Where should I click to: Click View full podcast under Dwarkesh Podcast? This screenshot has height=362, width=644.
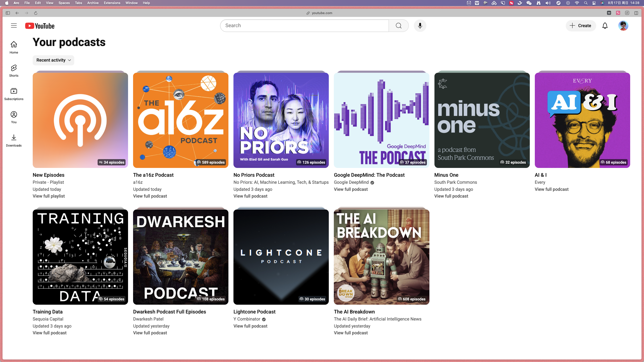(150, 333)
